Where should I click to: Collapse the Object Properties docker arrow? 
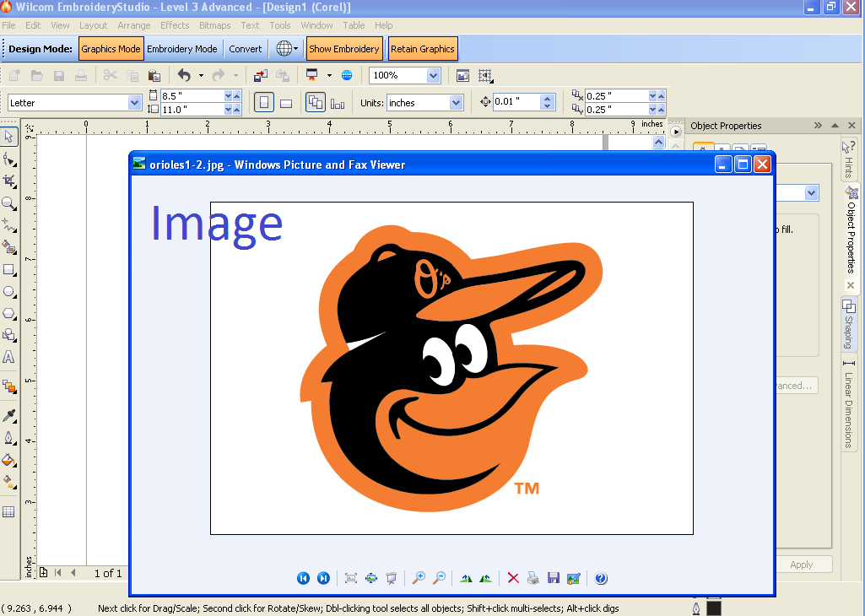click(x=835, y=125)
